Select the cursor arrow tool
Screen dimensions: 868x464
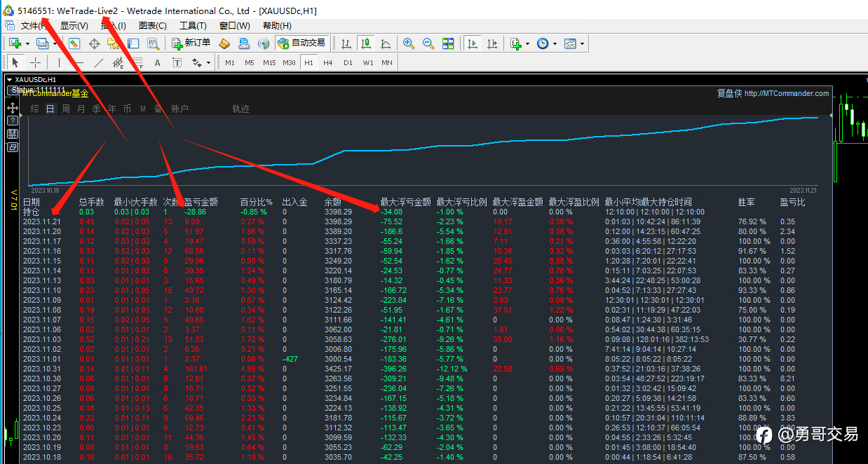(16, 62)
